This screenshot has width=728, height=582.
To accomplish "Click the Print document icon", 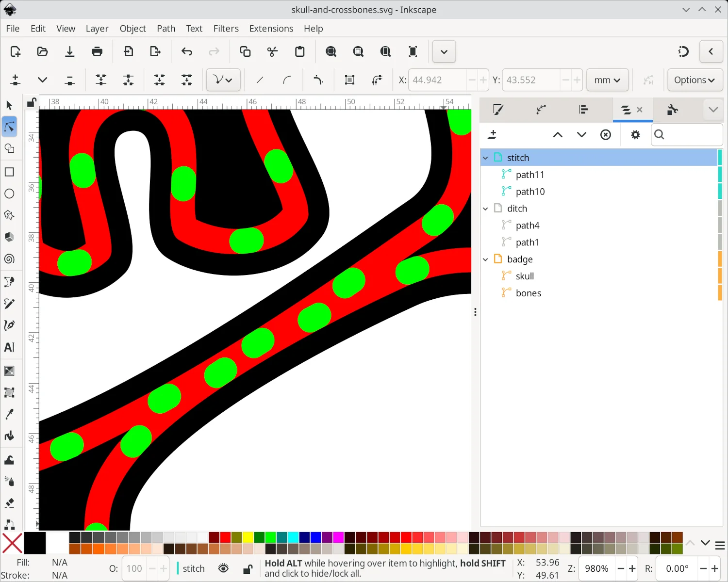I will pyautogui.click(x=97, y=51).
